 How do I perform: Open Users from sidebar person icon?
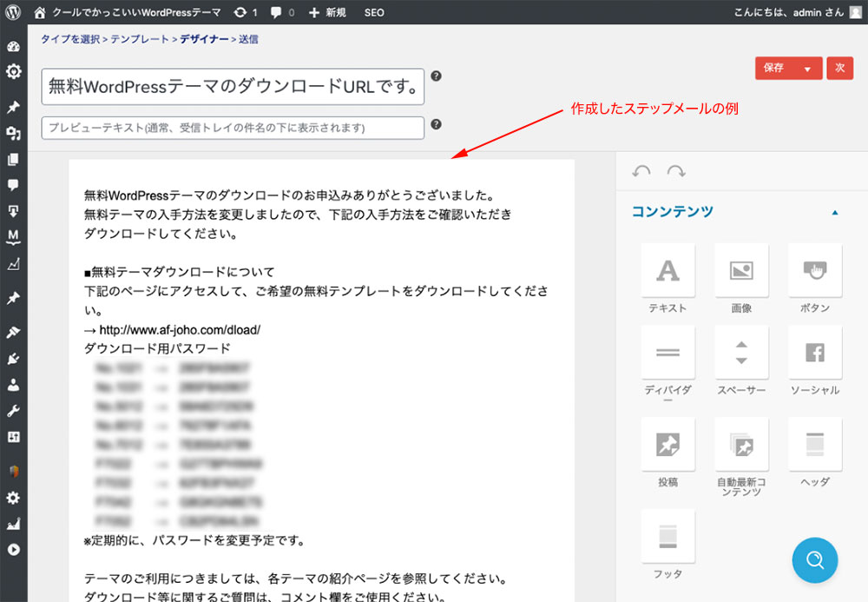click(x=13, y=385)
